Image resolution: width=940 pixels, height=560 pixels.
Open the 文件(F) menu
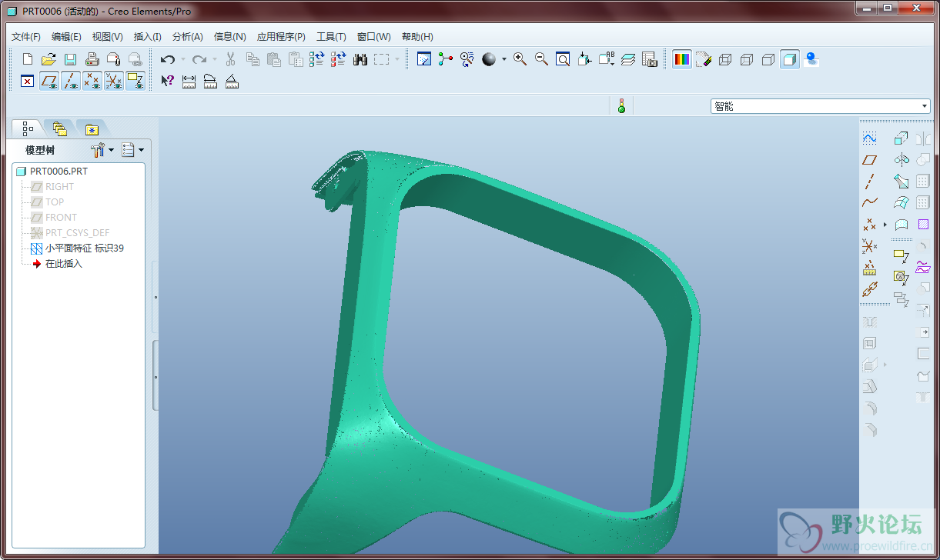[26, 37]
